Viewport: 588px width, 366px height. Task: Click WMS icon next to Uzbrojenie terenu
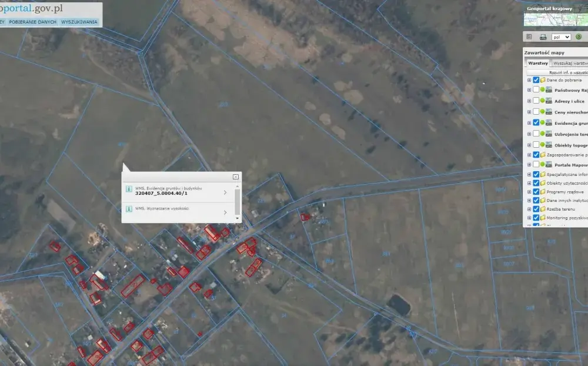tap(549, 134)
